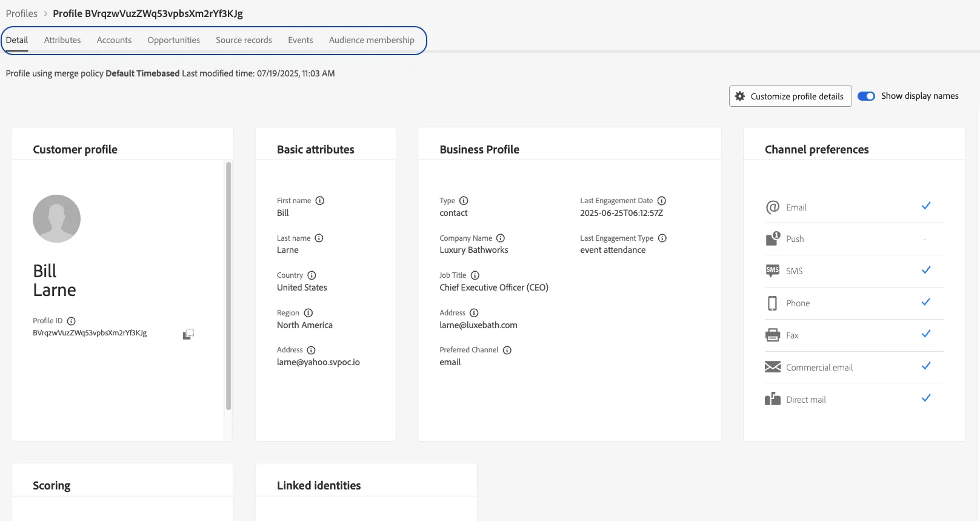Click the Push notification channel icon

[773, 239]
